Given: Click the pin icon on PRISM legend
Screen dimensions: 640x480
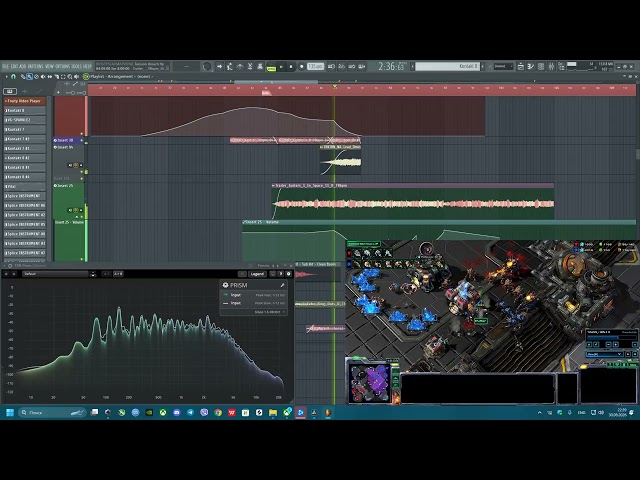Looking at the screenshot, I should click(x=282, y=285).
